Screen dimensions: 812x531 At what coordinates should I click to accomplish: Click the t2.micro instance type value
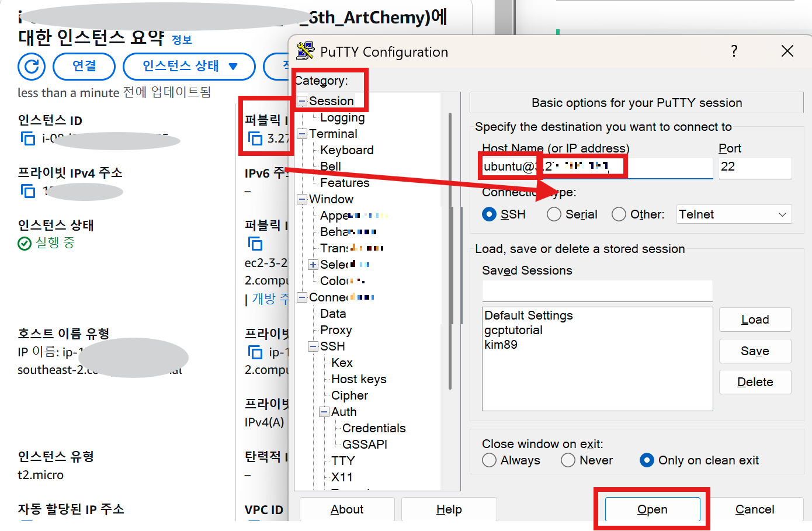coord(40,475)
